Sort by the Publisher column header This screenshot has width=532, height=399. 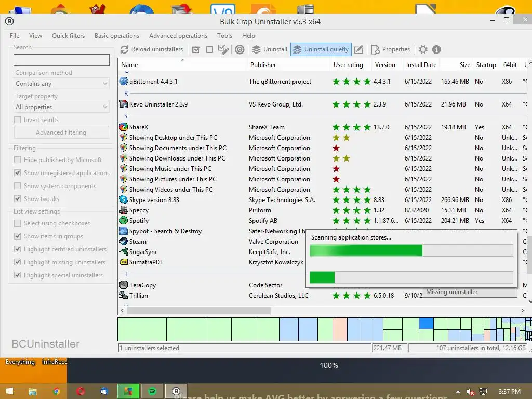288,65
